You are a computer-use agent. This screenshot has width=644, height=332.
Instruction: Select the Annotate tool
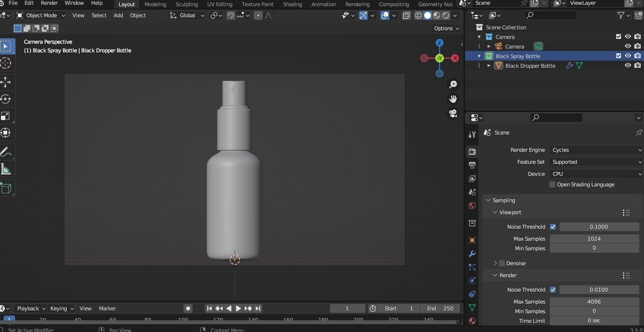(x=6, y=152)
